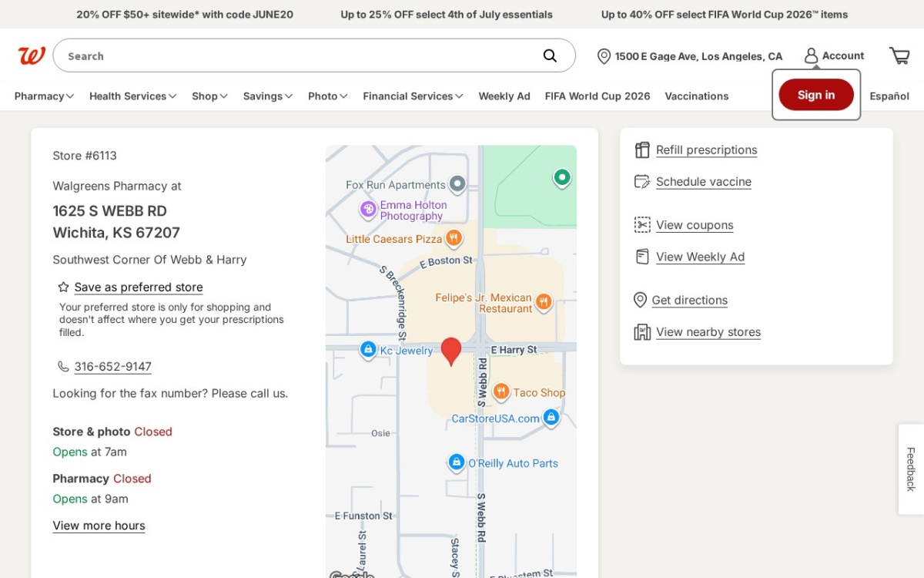Viewport: 924px width, 578px height.
Task: Click the Pharmacy Closed status text
Action: [102, 479]
